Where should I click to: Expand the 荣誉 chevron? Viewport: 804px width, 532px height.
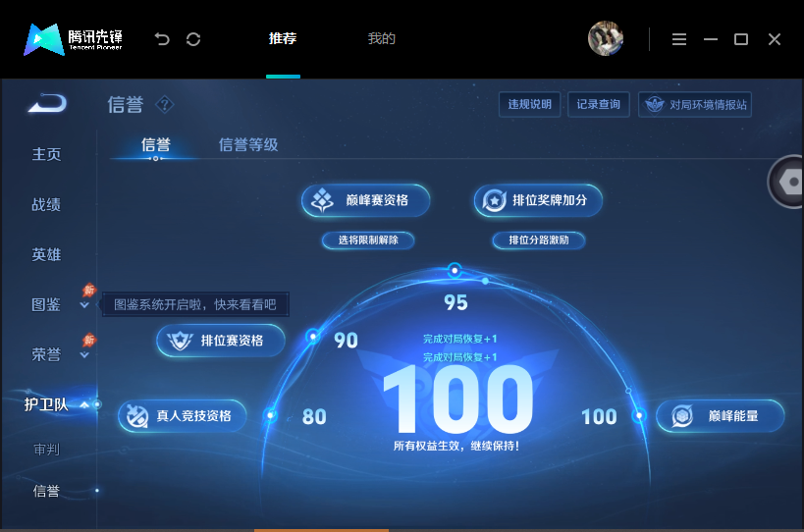click(x=84, y=354)
